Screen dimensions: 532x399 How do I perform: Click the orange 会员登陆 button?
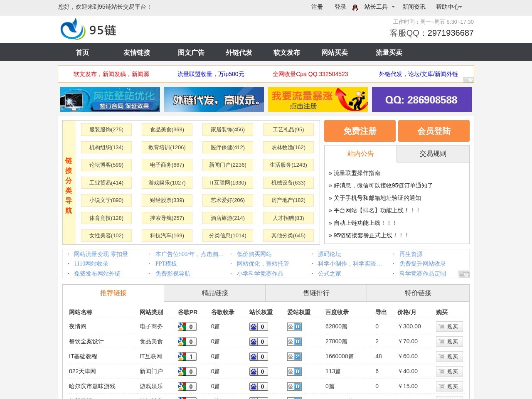pos(434,131)
